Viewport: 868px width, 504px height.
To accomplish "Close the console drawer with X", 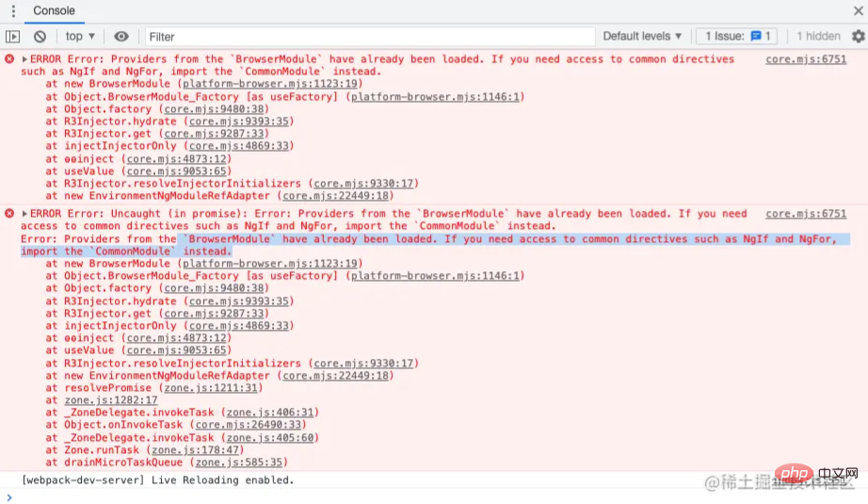I will (858, 11).
